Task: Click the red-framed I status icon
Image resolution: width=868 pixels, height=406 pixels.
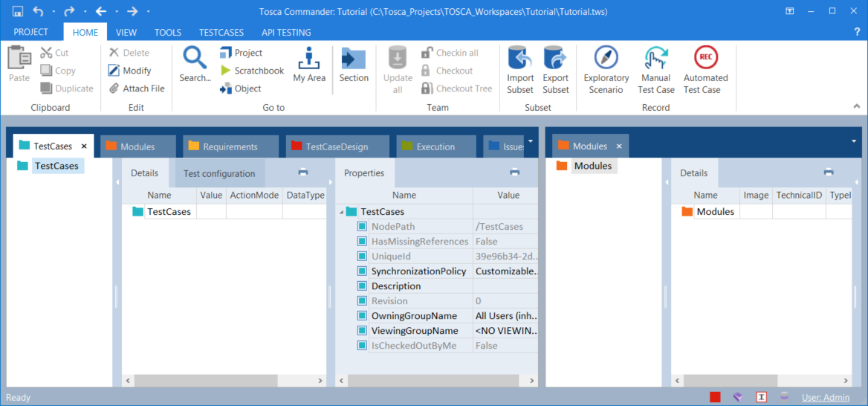Action: pos(761,397)
